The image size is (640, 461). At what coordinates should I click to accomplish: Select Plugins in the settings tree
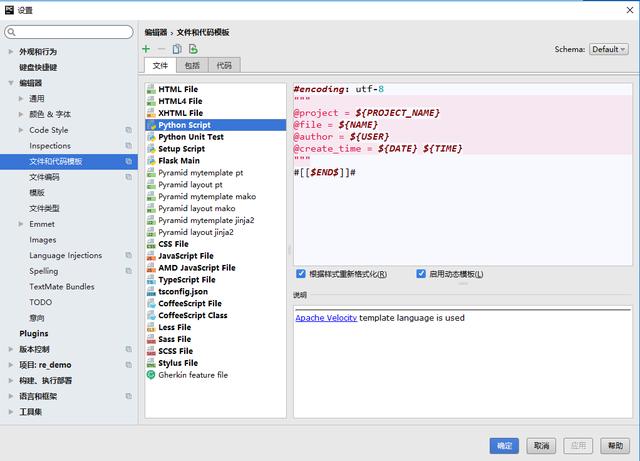34,333
